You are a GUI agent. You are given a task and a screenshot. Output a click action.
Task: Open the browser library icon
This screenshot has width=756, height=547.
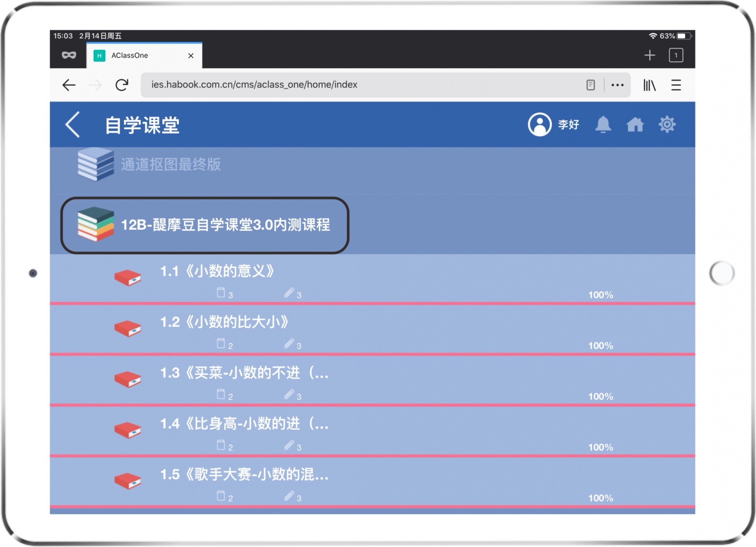(649, 85)
